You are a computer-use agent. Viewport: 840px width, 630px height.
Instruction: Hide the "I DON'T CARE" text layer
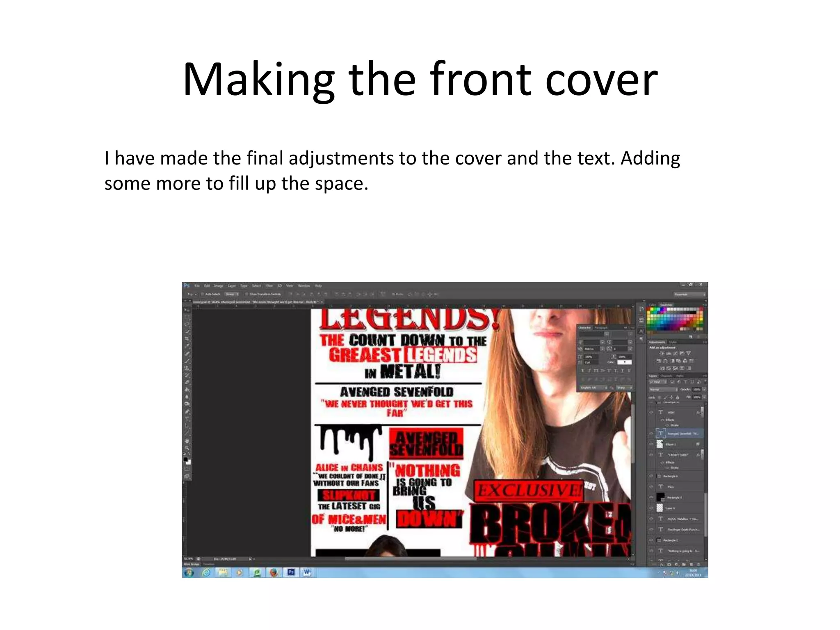(651, 455)
